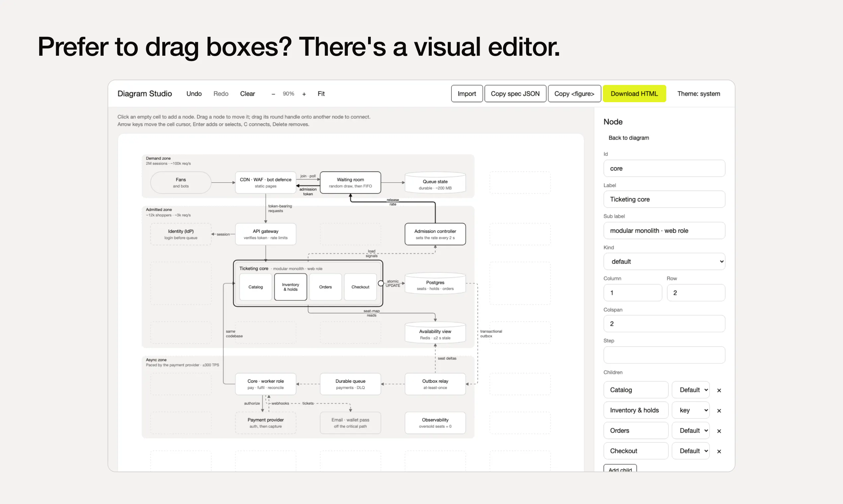Screen dimensions: 843x504
Task: Remove the Checkout child with its X
Action: click(x=719, y=451)
